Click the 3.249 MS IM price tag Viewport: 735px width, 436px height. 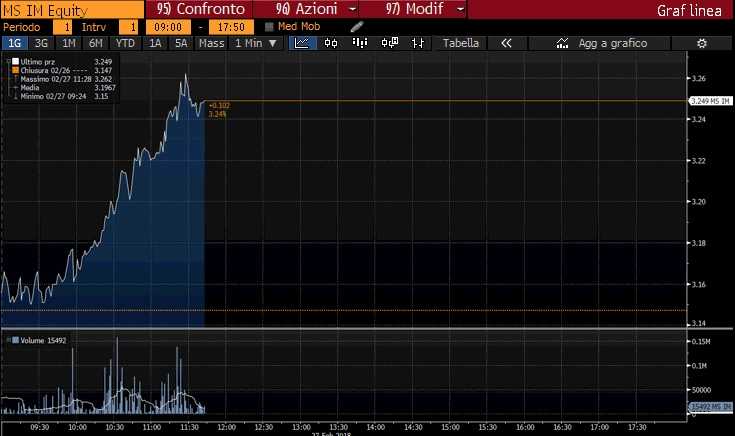[711, 101]
